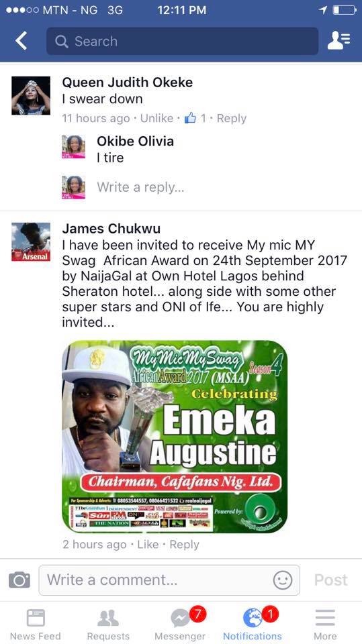Click the Write a comment field
362x644 pixels.
169,580
